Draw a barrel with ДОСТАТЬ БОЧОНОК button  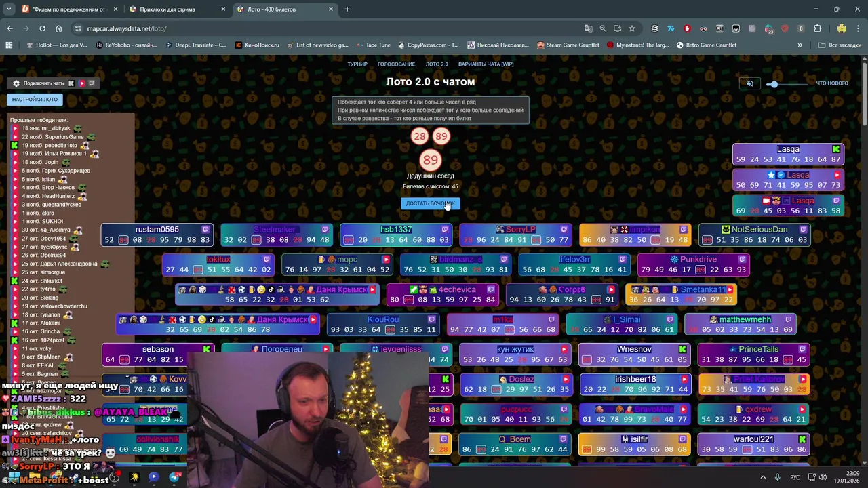click(430, 203)
